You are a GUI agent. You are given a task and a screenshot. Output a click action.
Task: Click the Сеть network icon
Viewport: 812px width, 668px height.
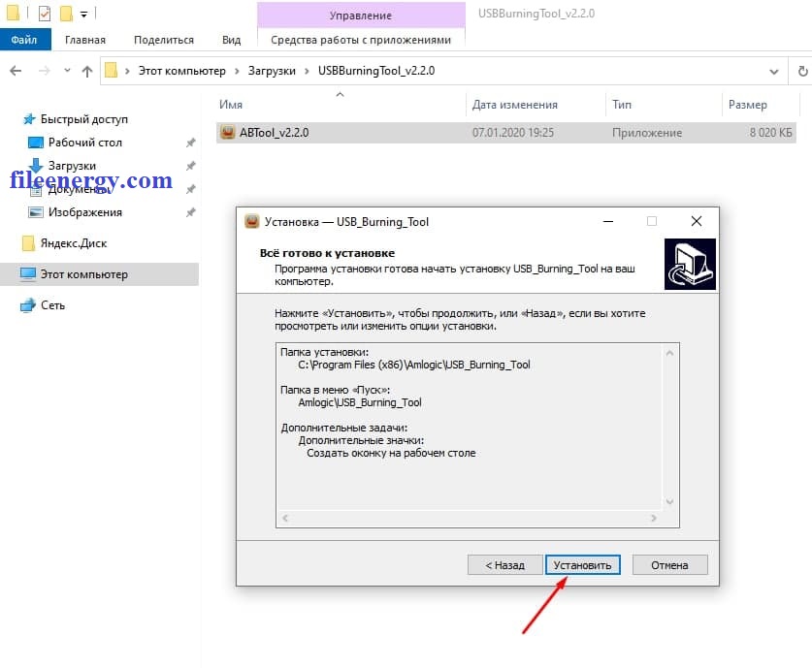click(28, 305)
